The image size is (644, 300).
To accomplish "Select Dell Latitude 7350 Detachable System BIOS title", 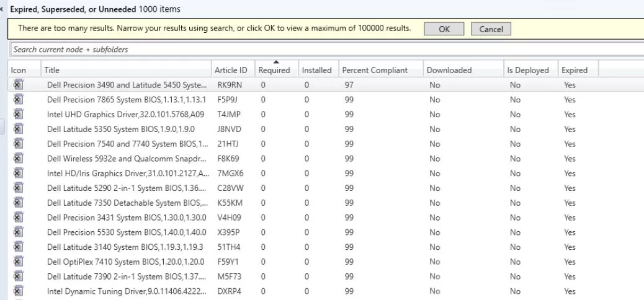I will click(127, 203).
